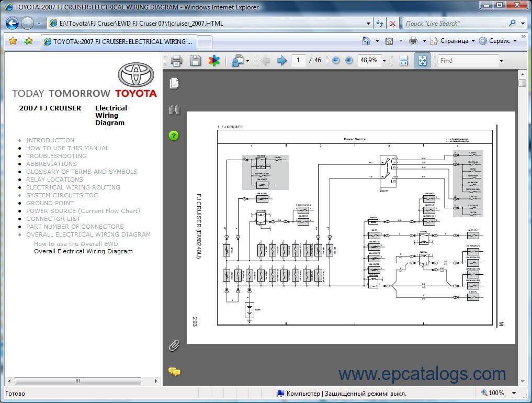The image size is (532, 403).
Task: Go to the previous PDF page
Action: pyautogui.click(x=265, y=60)
